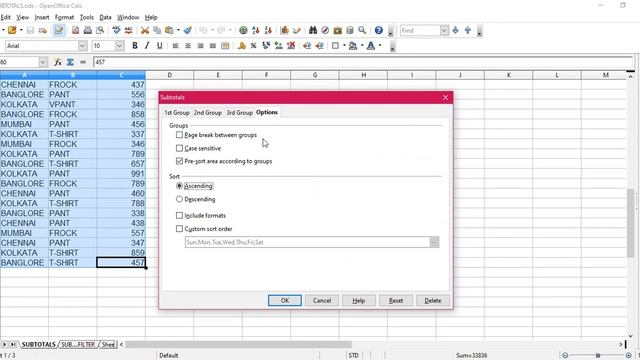This screenshot has height=360, width=640.
Task: Insert Chart icon in toolbar
Action: coord(284,30)
